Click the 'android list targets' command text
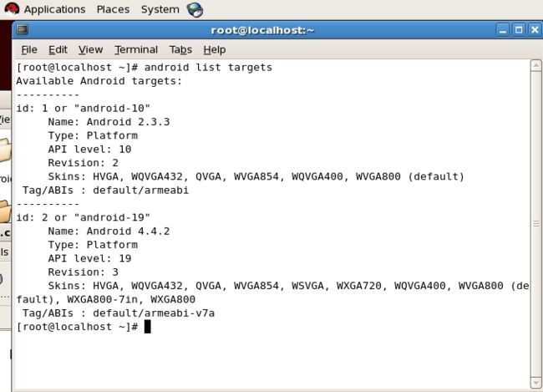The height and width of the screenshot is (392, 543). coord(208,67)
